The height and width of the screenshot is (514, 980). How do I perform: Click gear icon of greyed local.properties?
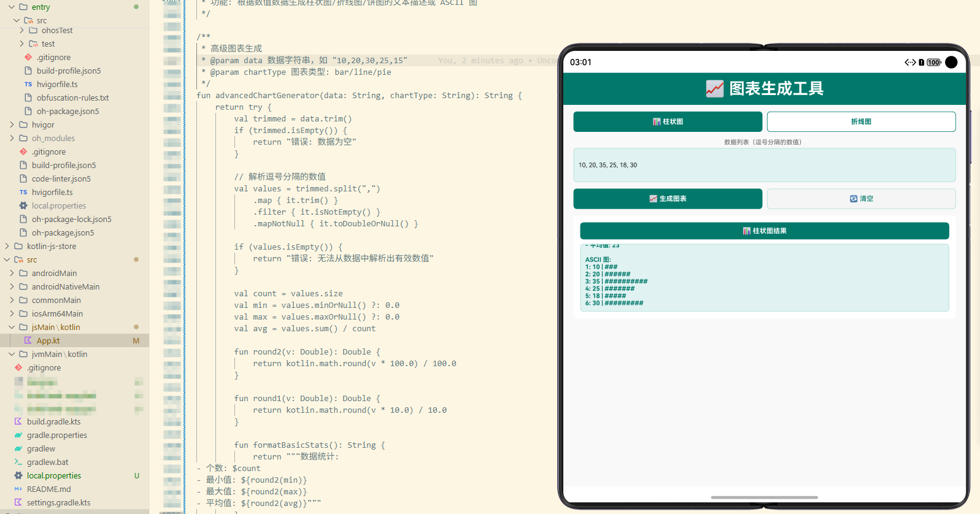pos(23,205)
